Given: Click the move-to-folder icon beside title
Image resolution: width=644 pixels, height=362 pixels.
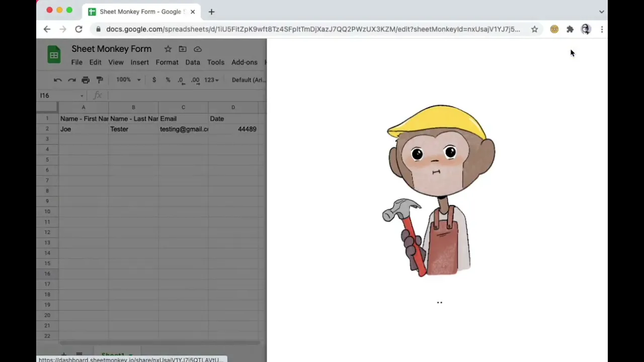Looking at the screenshot, I should [x=183, y=49].
